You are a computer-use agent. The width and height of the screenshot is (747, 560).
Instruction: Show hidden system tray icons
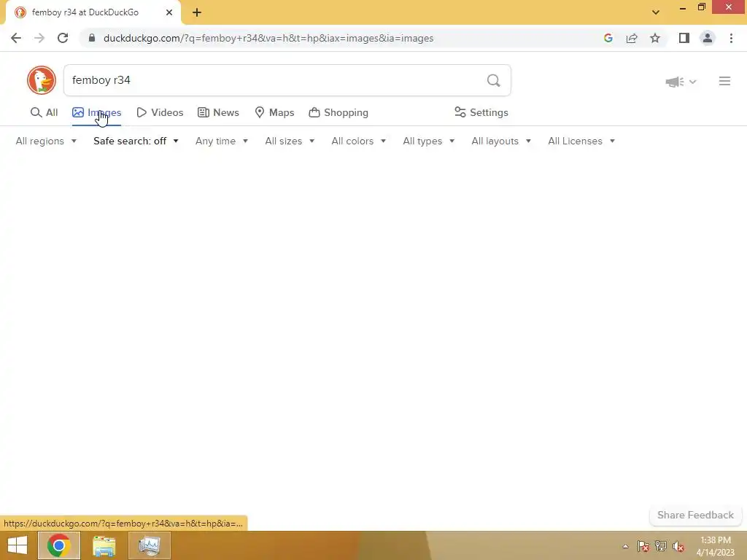(x=625, y=546)
